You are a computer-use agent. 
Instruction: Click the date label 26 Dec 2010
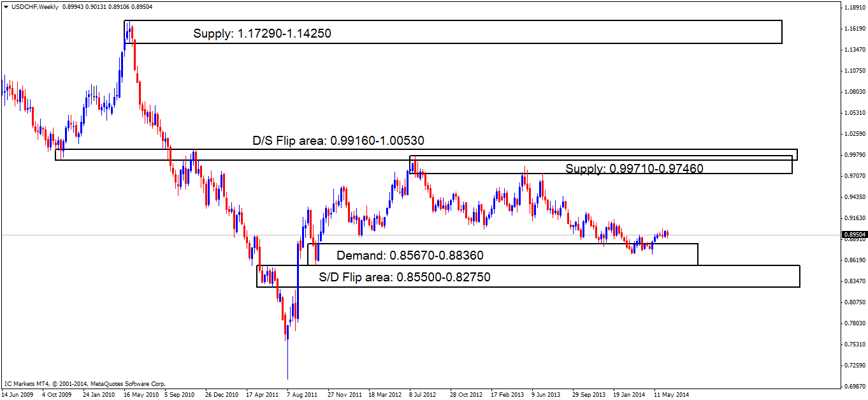pos(222,394)
